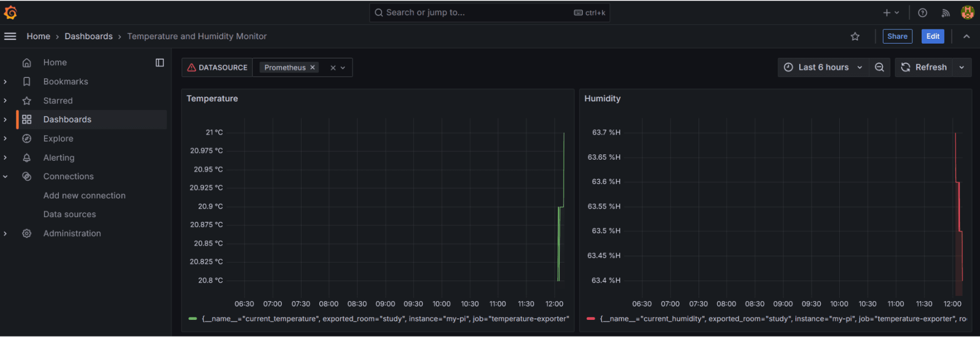Expand the Starred section chevron

(5, 100)
